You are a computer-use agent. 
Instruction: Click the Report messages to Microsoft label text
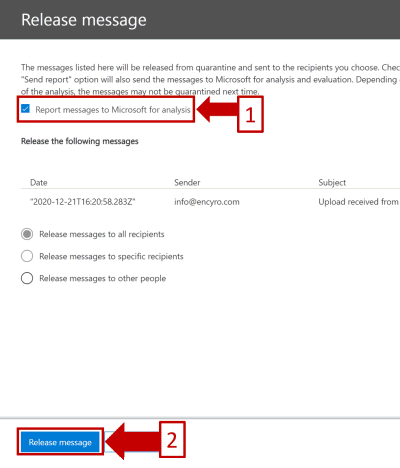113,110
